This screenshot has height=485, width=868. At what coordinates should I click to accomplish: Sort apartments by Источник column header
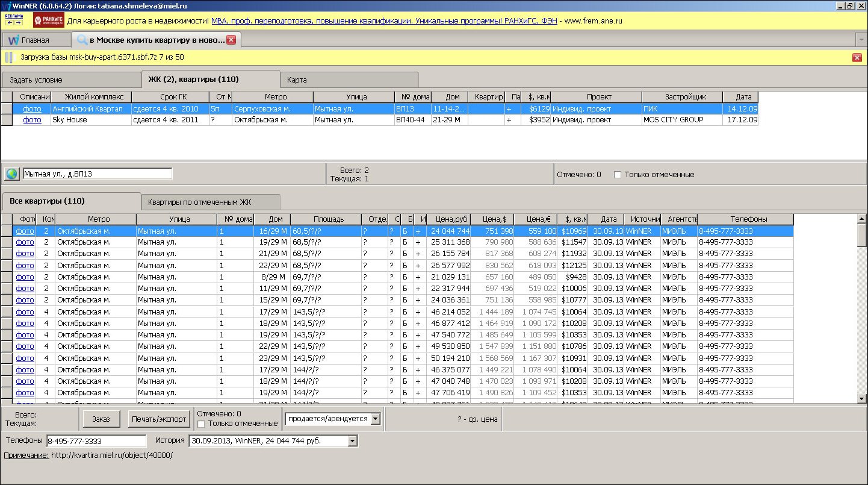pyautogui.click(x=642, y=219)
